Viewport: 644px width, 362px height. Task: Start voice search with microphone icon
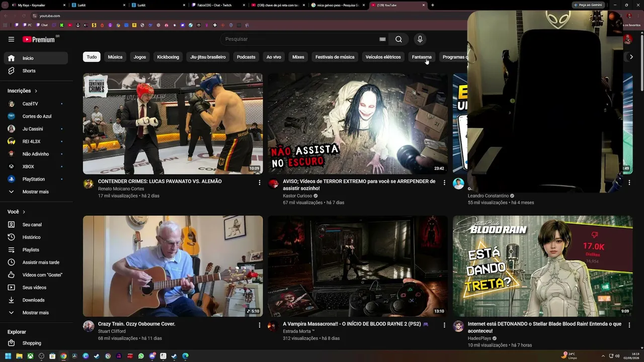click(420, 39)
